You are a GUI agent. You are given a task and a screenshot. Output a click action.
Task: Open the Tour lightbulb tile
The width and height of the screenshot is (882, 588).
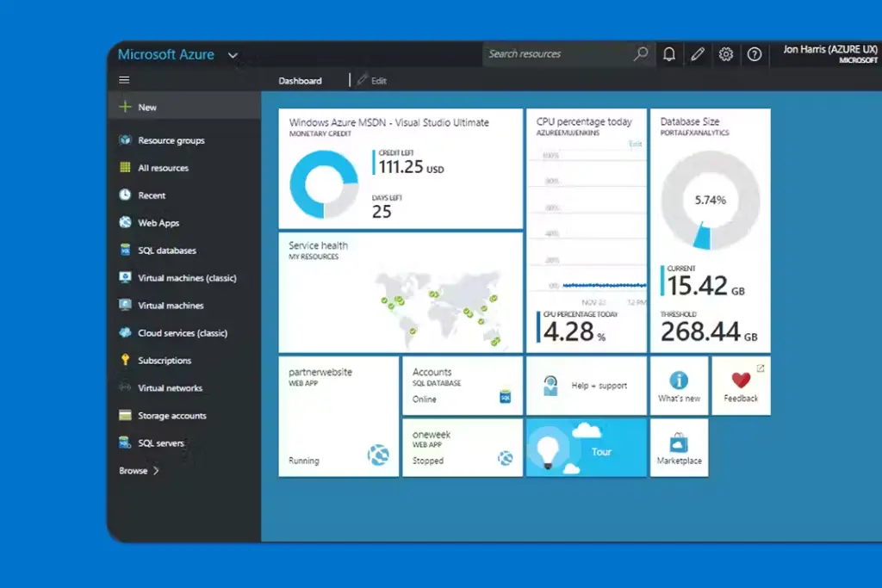tap(586, 448)
